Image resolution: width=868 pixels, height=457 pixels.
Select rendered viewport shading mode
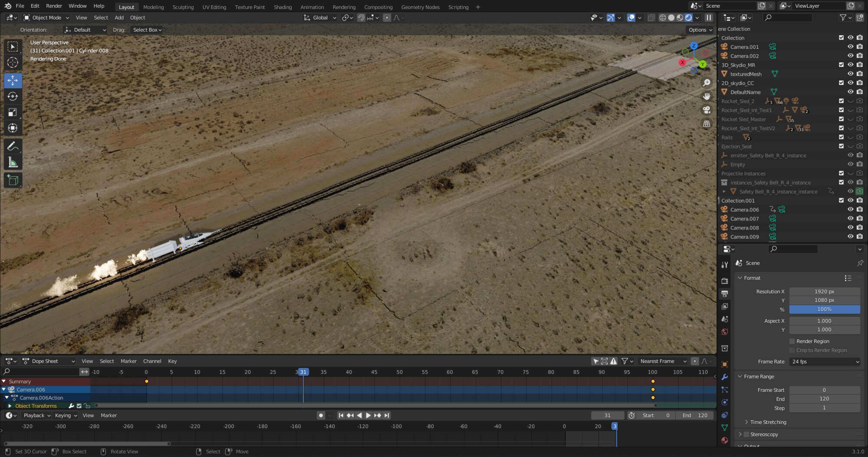point(688,18)
